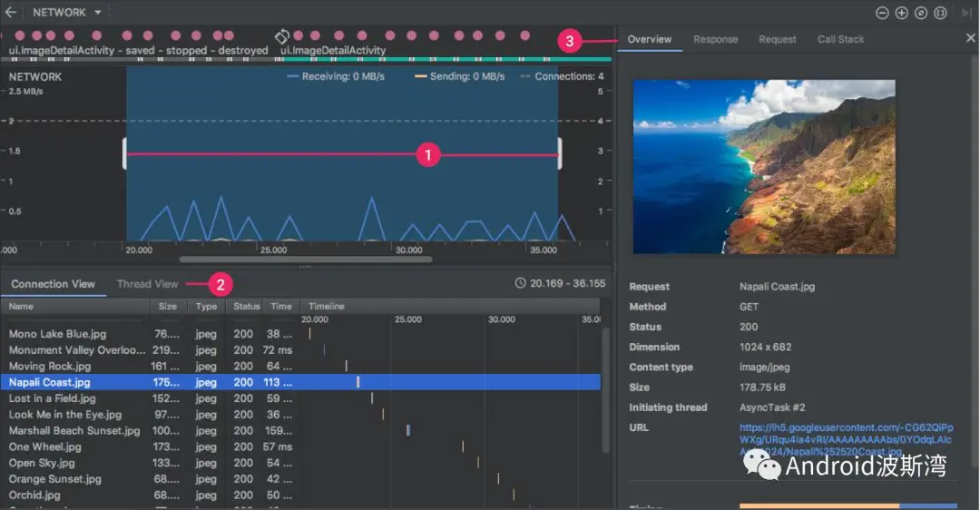Sort by the Size column header
Viewport: 980px width, 510px height.
coord(168,306)
